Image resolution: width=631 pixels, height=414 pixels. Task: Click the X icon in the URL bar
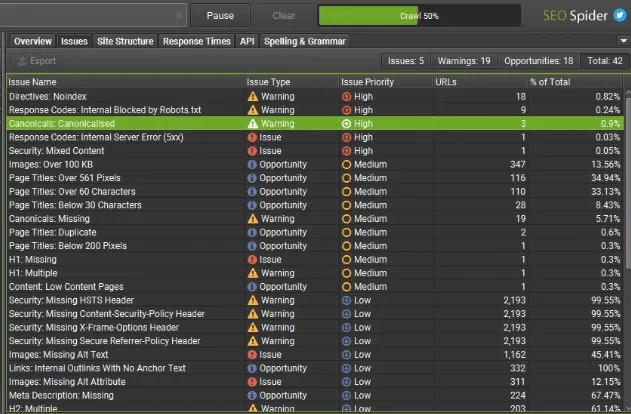(x=179, y=15)
